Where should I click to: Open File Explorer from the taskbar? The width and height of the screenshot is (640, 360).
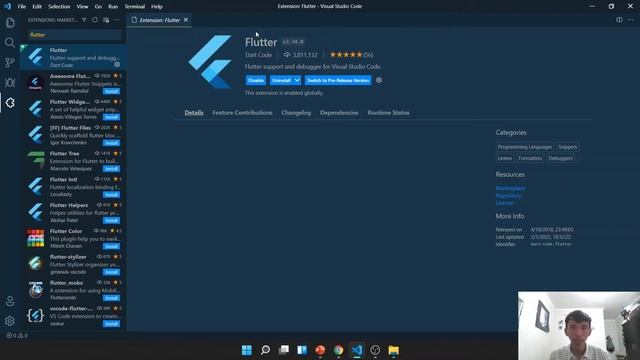[393, 350]
